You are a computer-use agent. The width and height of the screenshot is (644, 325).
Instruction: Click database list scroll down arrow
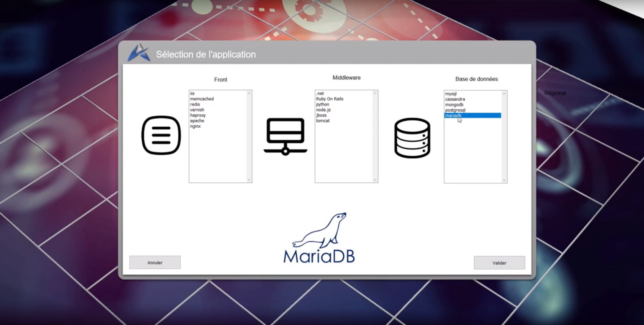click(x=504, y=180)
